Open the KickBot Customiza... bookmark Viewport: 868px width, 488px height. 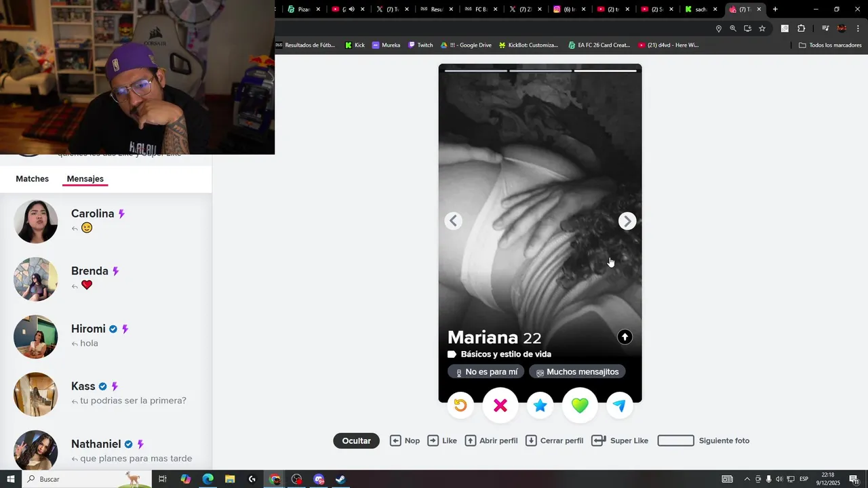pyautogui.click(x=528, y=45)
